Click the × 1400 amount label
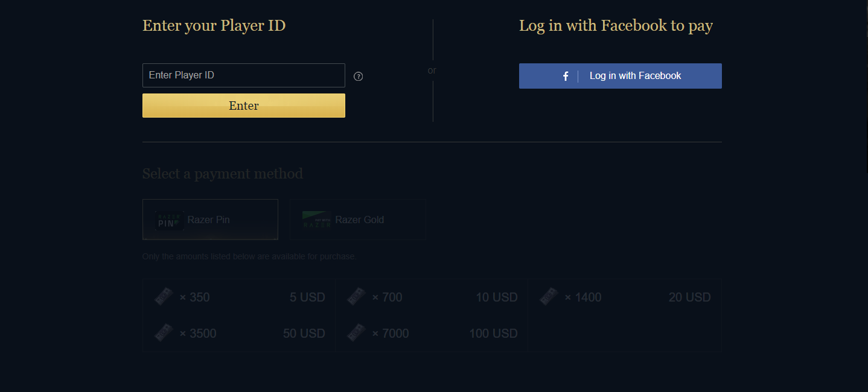 click(583, 297)
